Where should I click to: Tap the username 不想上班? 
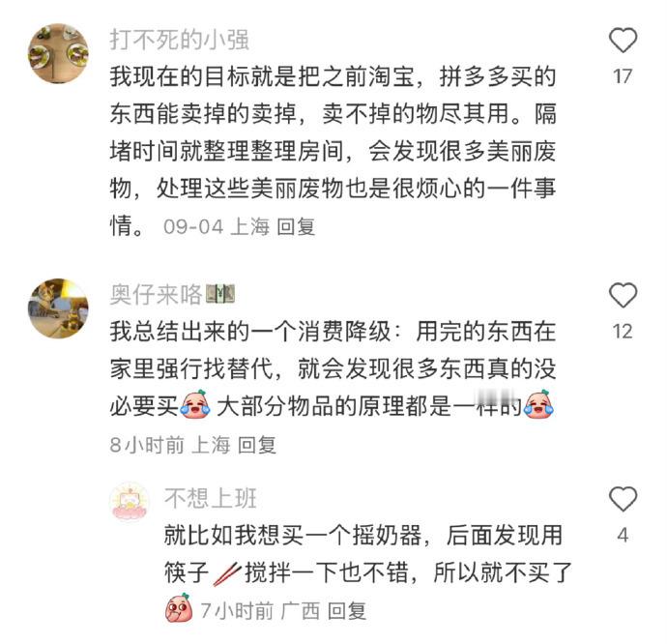(x=210, y=498)
